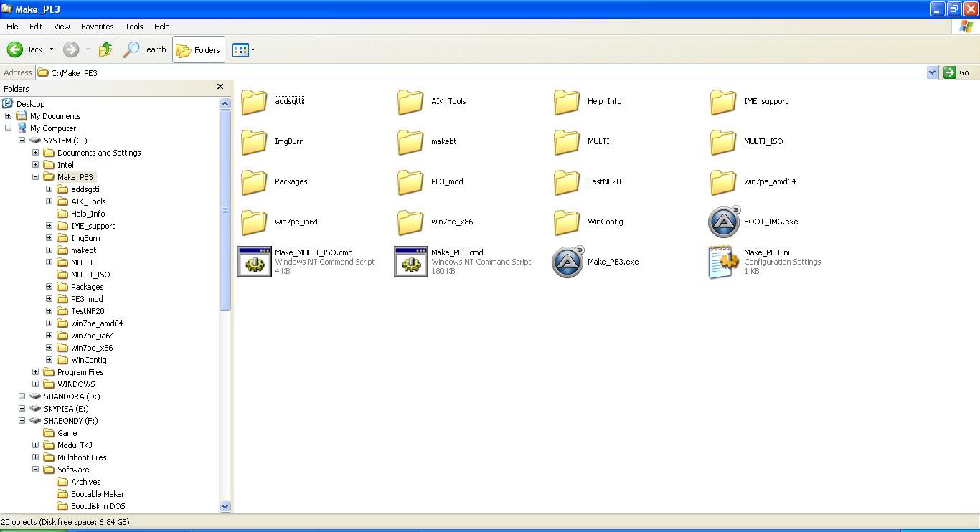Select the BOOT_IMG.exe application icon

(x=724, y=222)
